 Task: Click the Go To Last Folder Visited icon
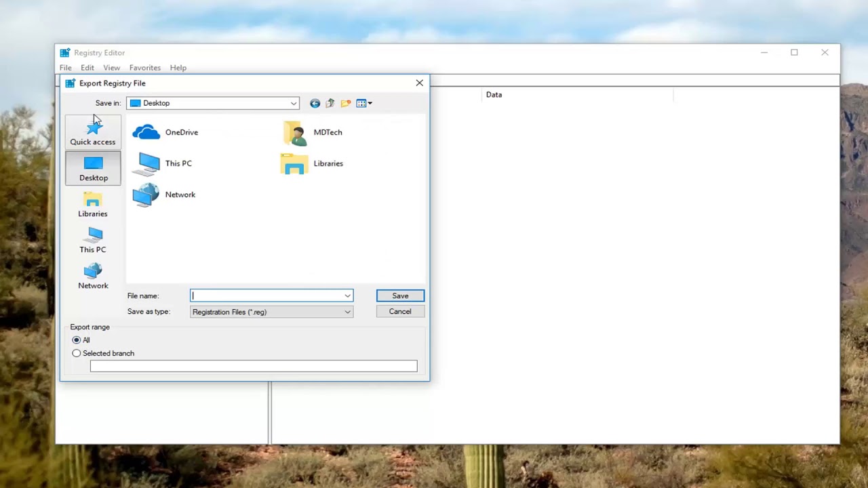tap(315, 103)
